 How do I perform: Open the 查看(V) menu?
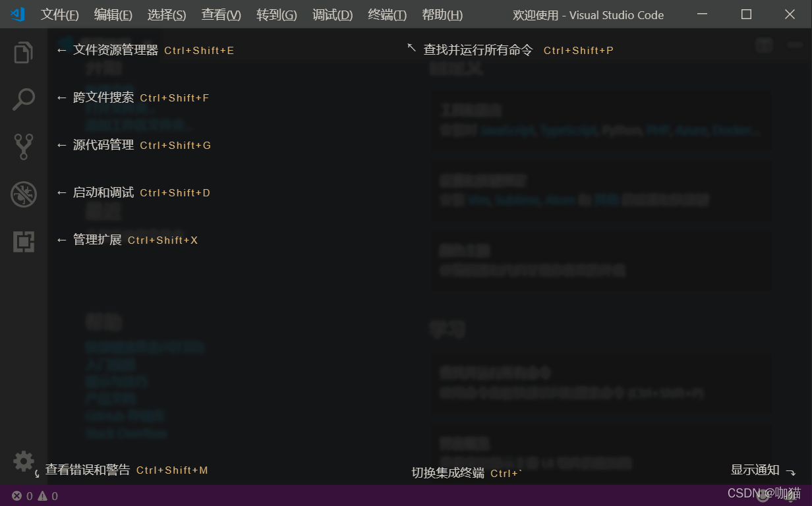pos(221,14)
